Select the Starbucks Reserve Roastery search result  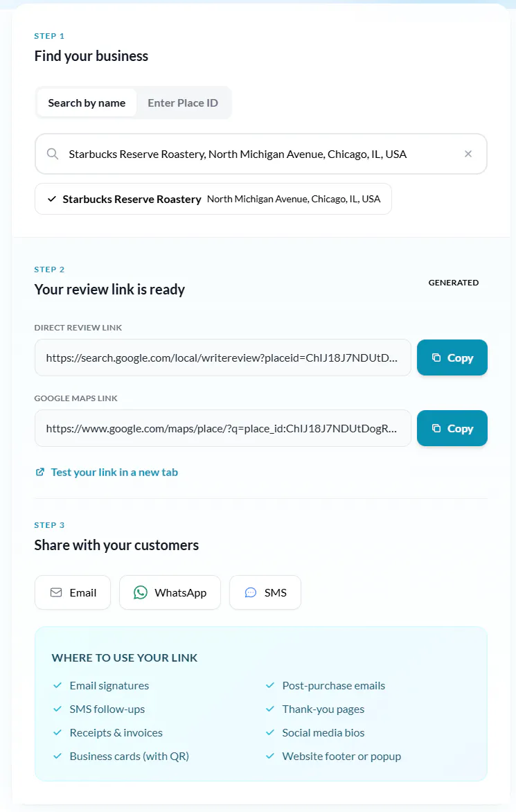point(213,199)
